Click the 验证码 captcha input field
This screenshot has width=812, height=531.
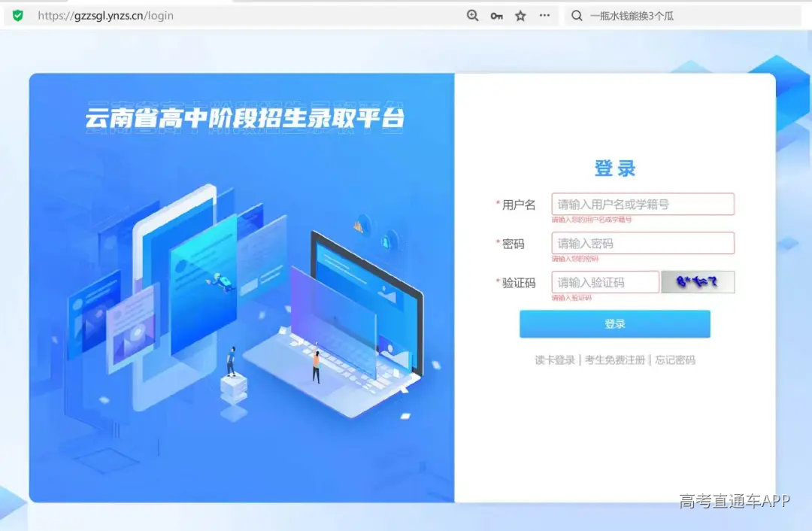point(604,282)
